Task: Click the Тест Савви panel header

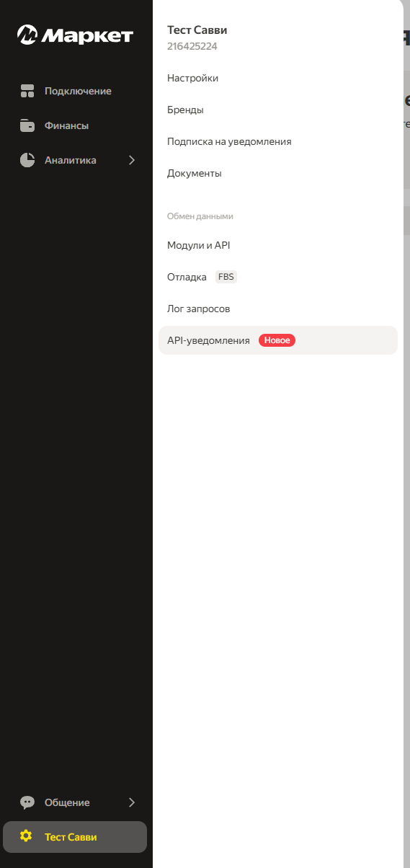Action: click(x=197, y=30)
